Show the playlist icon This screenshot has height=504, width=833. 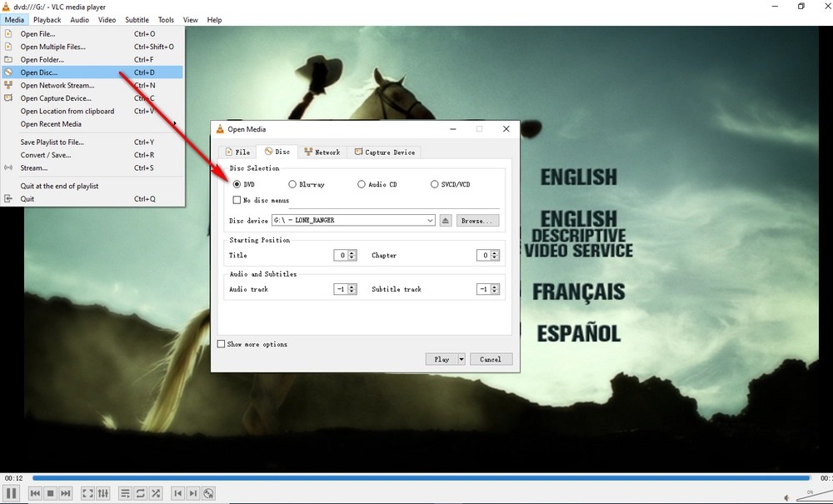(125, 493)
